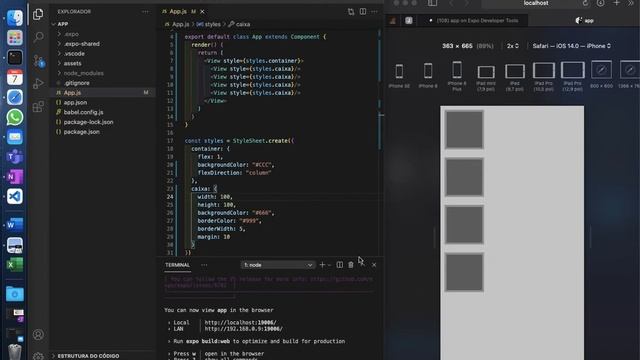Open the 2x pixel ratio dropdown
640x360 pixels.
(513, 46)
